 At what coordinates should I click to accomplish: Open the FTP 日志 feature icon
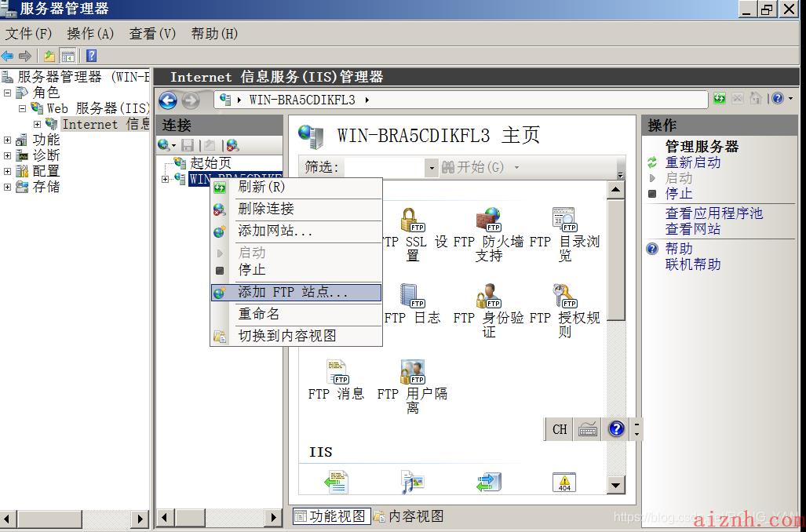coord(413,296)
